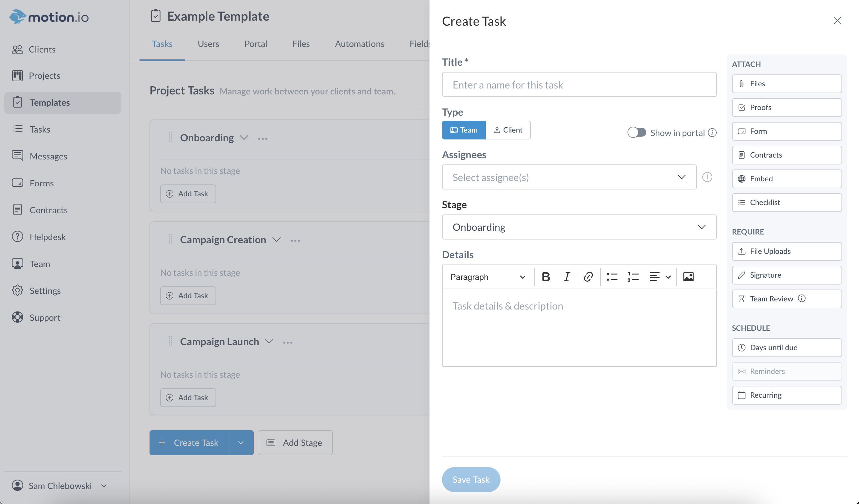Click the Days until due button
This screenshot has width=859, height=504.
tap(786, 348)
